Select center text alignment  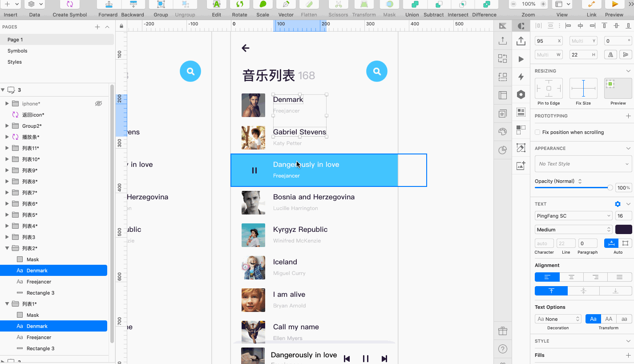coord(571,277)
